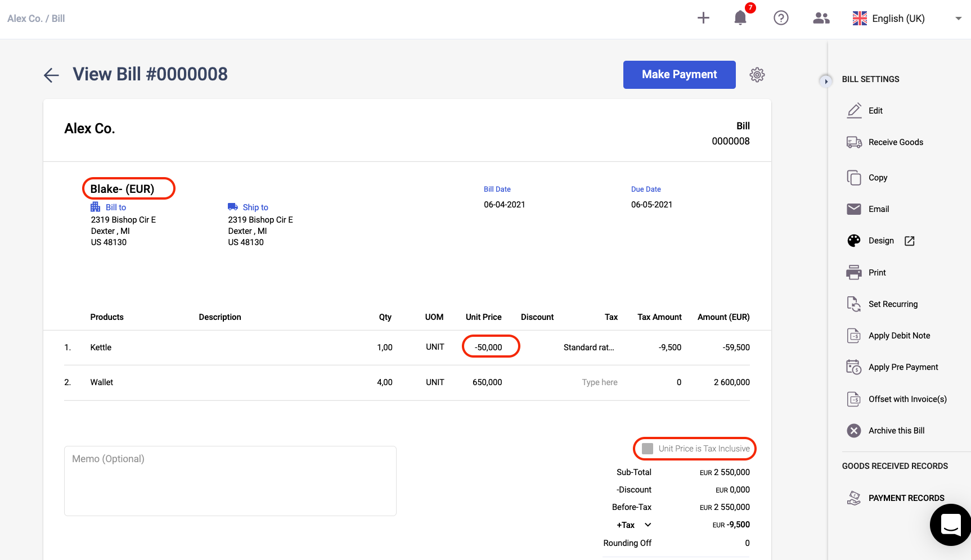Image resolution: width=971 pixels, height=560 pixels.
Task: Choose Set Recurring
Action: [x=893, y=304]
